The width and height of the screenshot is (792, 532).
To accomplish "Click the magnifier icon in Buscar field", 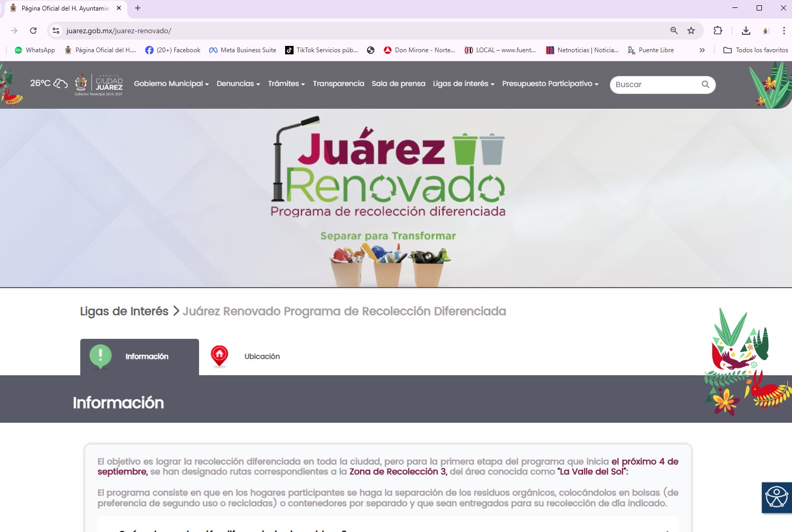I will pos(705,84).
